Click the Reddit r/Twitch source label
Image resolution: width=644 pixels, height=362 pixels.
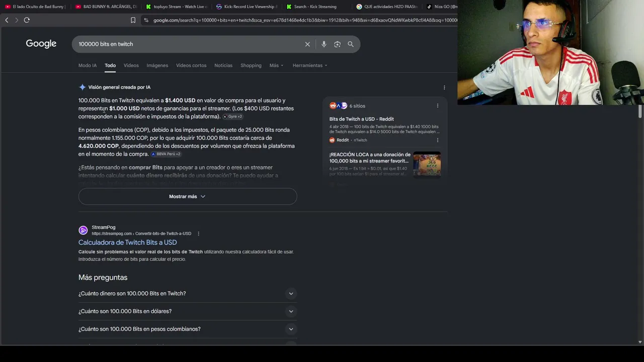pos(348,140)
